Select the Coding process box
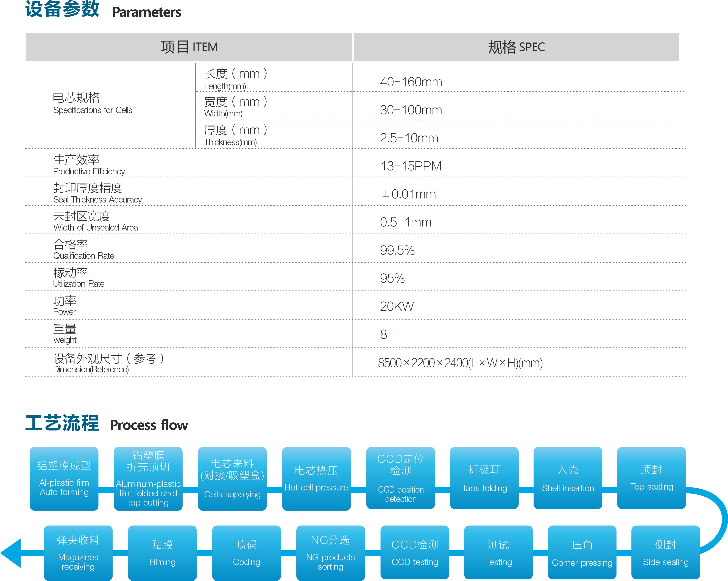Image resolution: width=728 pixels, height=581 pixels. coord(246,553)
